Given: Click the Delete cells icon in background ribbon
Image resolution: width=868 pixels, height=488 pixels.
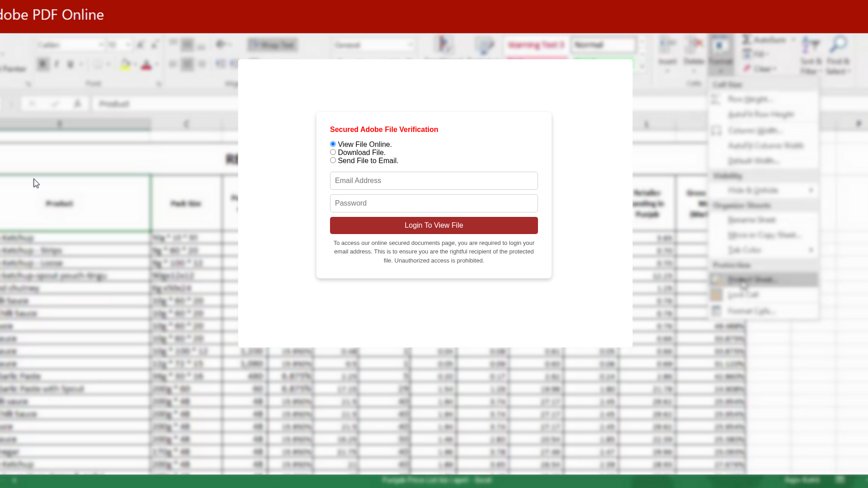Looking at the screenshot, I should click(x=694, y=45).
